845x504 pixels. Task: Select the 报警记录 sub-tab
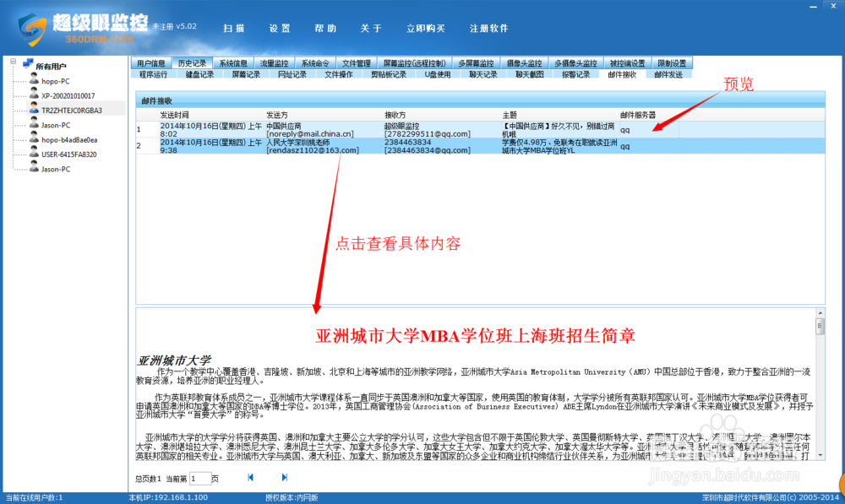click(x=576, y=74)
